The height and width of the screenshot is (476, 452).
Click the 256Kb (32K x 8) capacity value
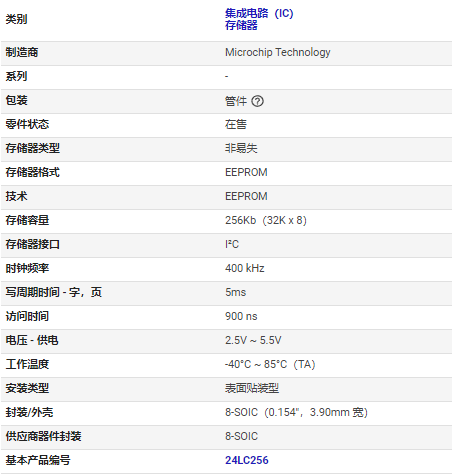tap(266, 220)
